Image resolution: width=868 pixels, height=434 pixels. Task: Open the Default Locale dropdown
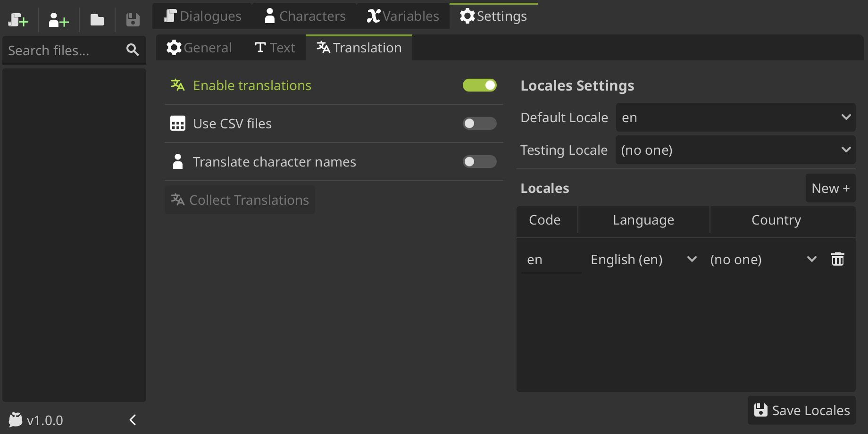click(x=735, y=117)
